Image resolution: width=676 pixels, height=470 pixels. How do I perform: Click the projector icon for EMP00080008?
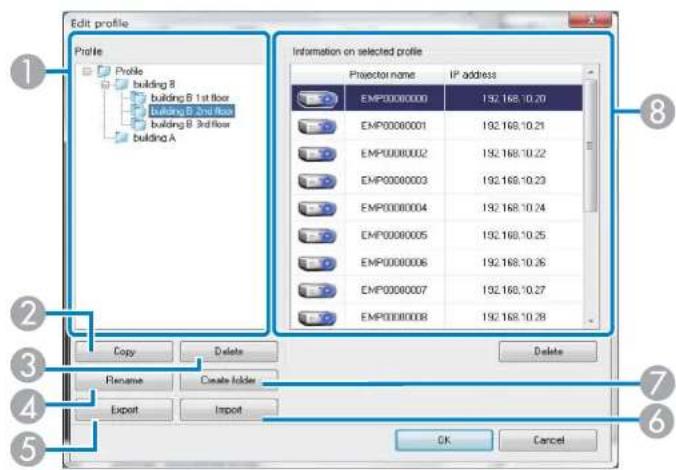tap(317, 317)
